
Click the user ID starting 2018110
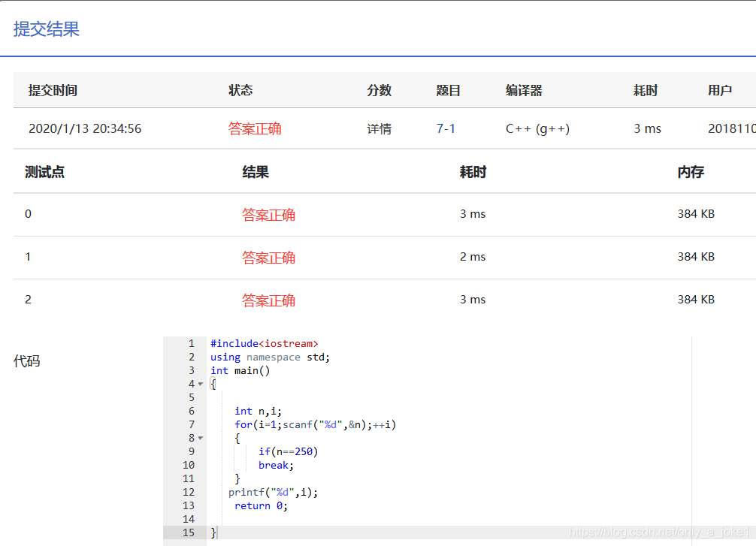pos(731,128)
